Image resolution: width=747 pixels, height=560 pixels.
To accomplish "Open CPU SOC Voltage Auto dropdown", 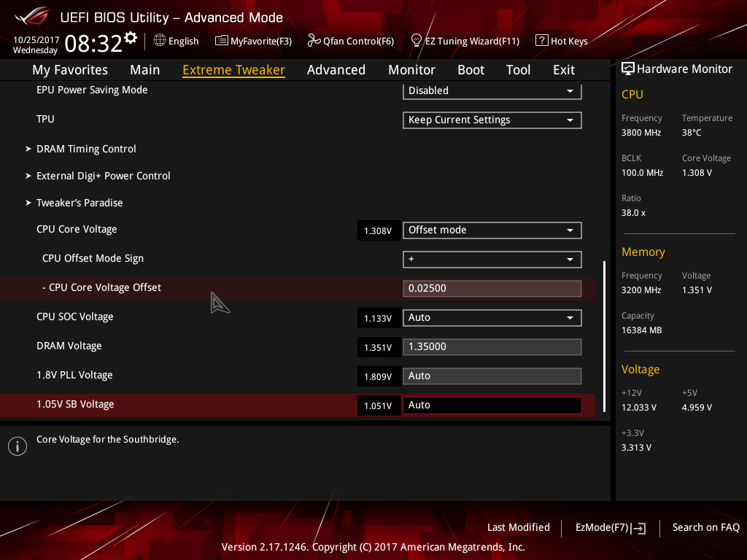I will pos(492,318).
